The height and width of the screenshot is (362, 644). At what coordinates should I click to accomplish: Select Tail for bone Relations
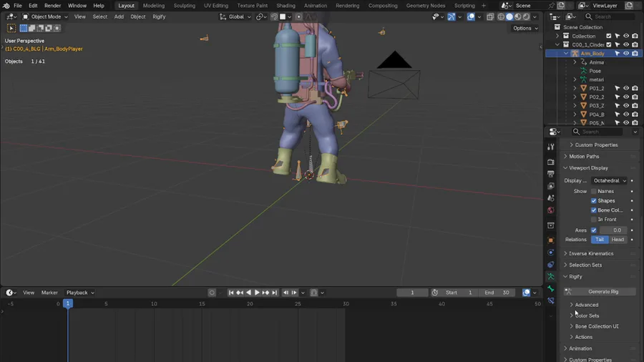coord(600,240)
